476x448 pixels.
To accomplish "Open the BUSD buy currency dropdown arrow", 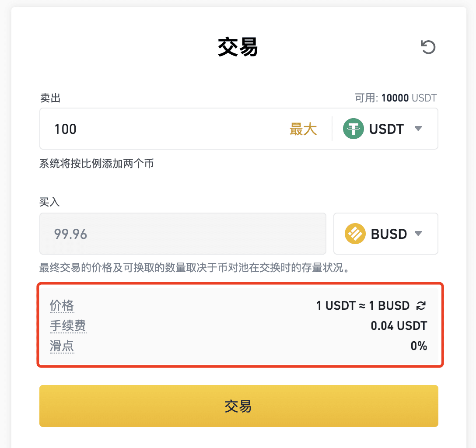I will 418,234.
